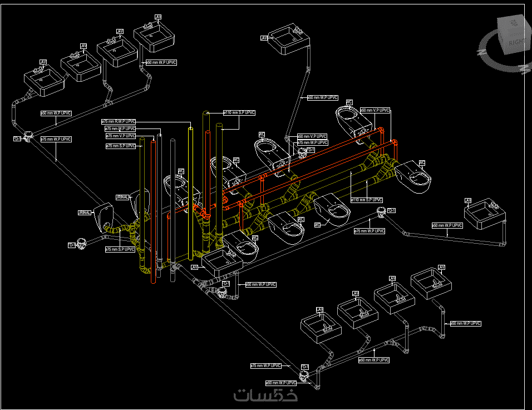Select the "ø75 mm V.P UPVC" label
This screenshot has height=410, width=532.
121,136
